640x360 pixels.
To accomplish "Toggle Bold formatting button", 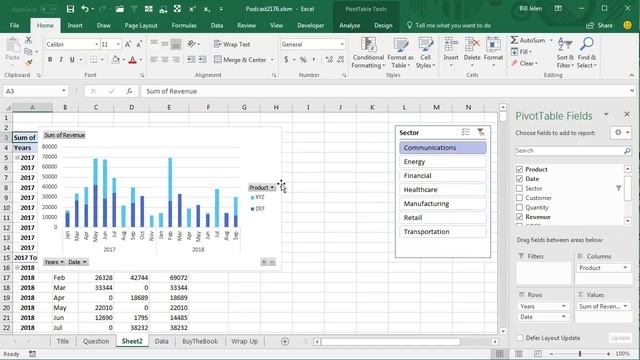I will click(x=50, y=60).
